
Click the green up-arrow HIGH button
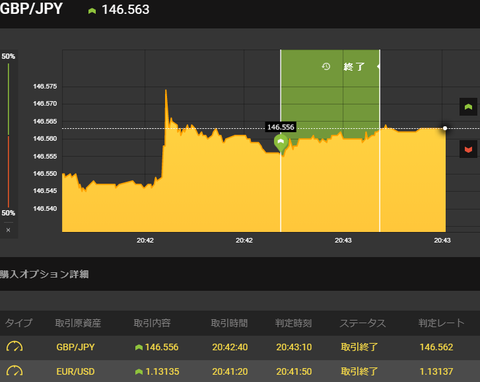coord(468,107)
